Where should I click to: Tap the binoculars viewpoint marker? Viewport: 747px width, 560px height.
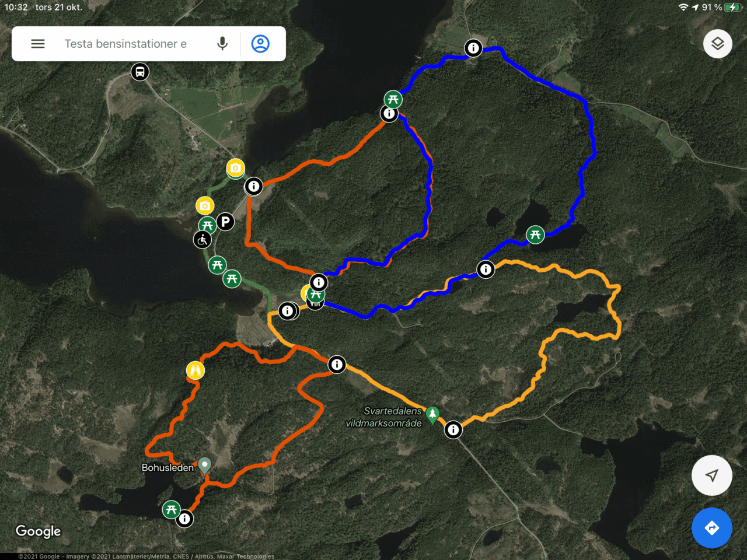tap(196, 370)
